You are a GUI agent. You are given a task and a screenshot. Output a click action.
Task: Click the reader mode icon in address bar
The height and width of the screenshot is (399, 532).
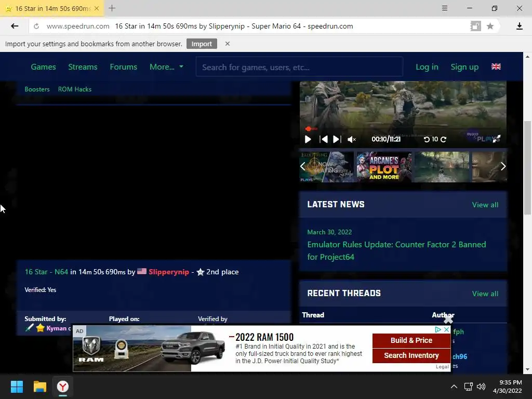pos(475,26)
